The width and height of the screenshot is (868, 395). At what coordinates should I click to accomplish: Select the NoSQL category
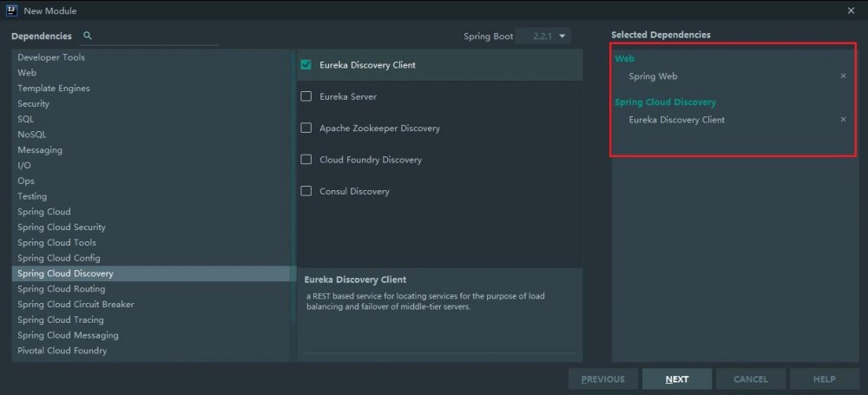32,135
